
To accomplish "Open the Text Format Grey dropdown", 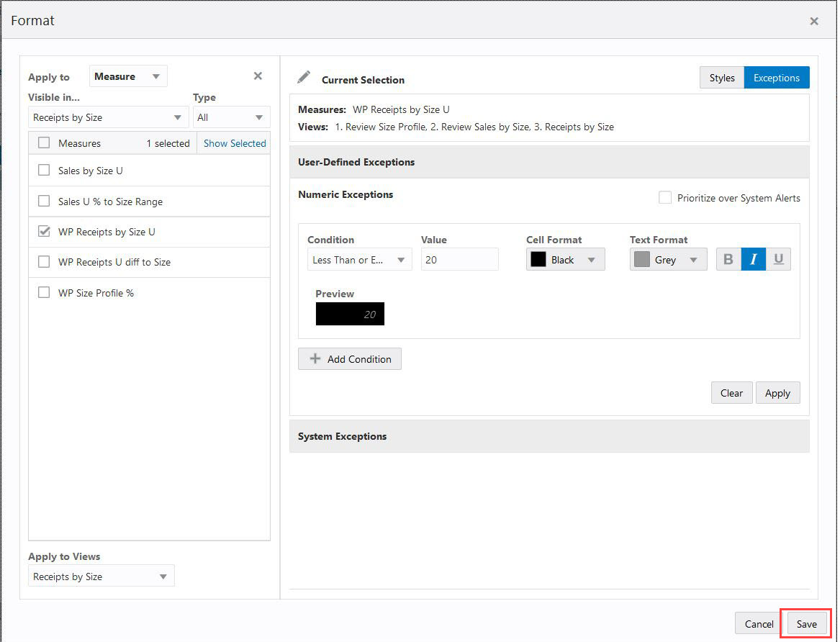I will 668,260.
